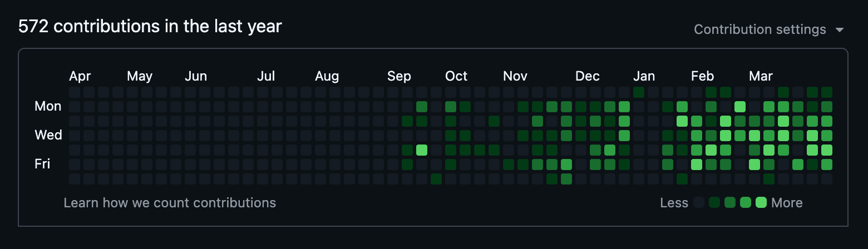Click the caret arrow beside Contribution settings

click(x=840, y=30)
